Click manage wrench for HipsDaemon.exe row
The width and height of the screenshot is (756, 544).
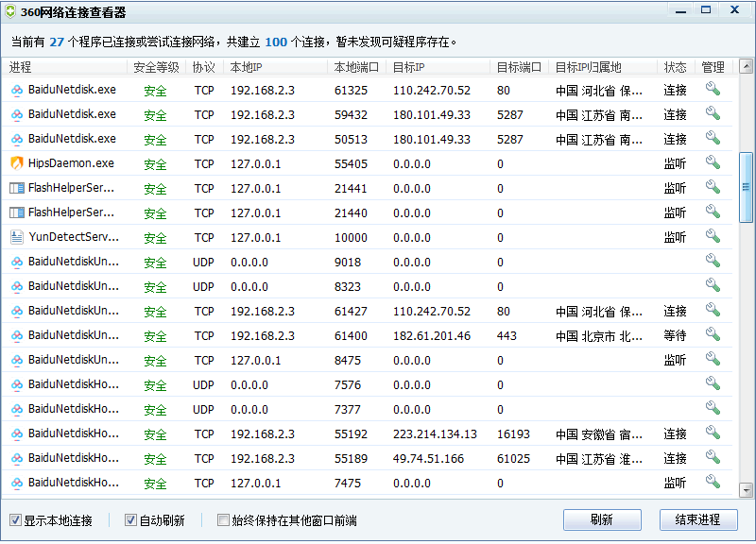coord(713,163)
